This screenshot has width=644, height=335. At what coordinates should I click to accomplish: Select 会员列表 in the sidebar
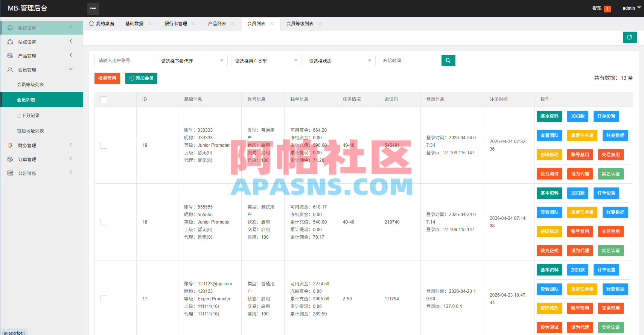tap(41, 100)
